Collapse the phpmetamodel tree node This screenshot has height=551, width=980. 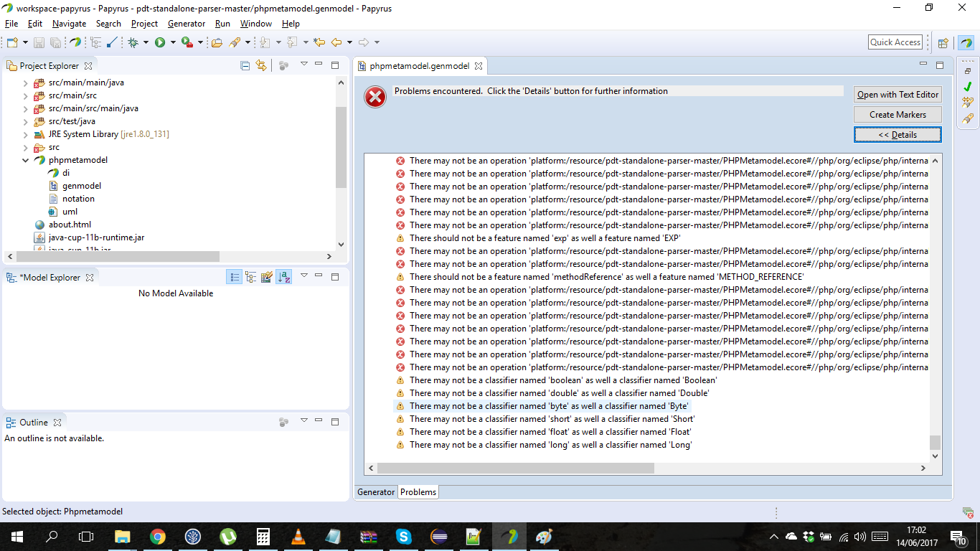[26, 160]
